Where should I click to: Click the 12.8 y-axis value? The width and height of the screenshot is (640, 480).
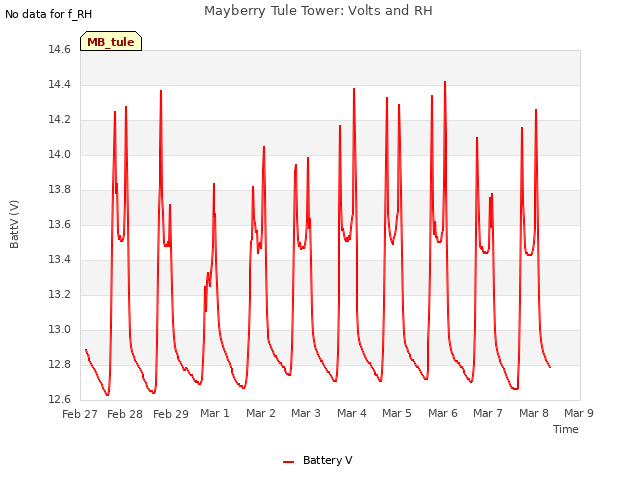tap(60, 364)
